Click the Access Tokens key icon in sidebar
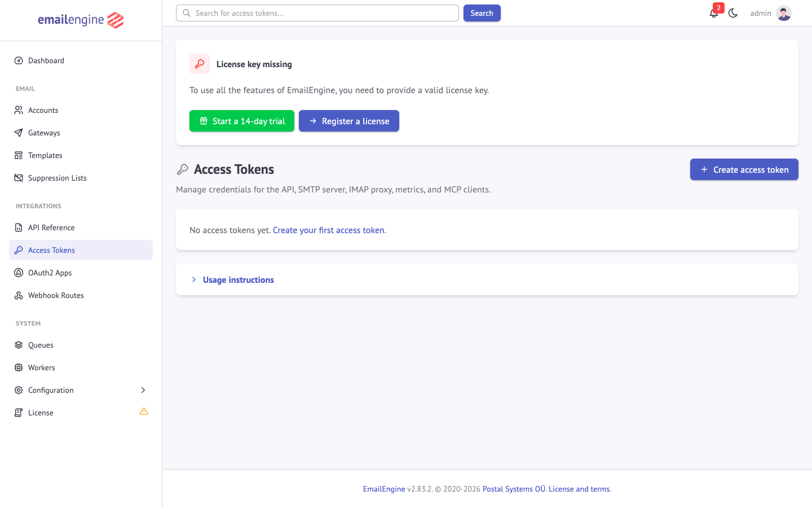812x508 pixels. coord(19,250)
